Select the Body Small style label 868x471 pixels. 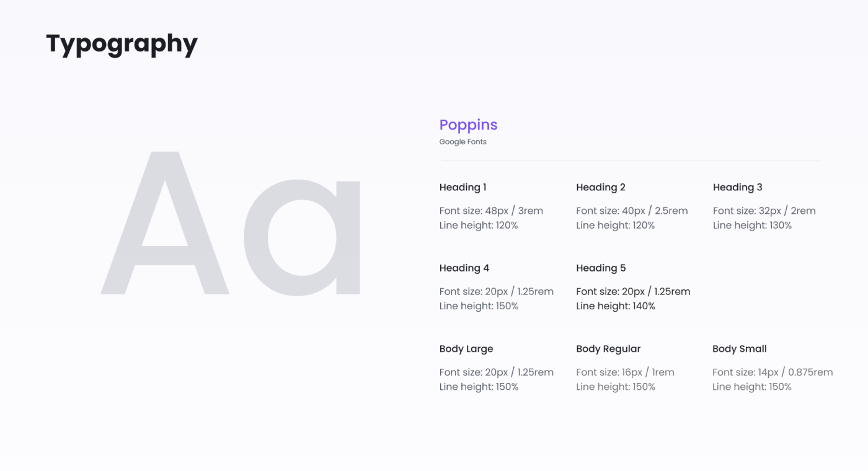tap(739, 348)
